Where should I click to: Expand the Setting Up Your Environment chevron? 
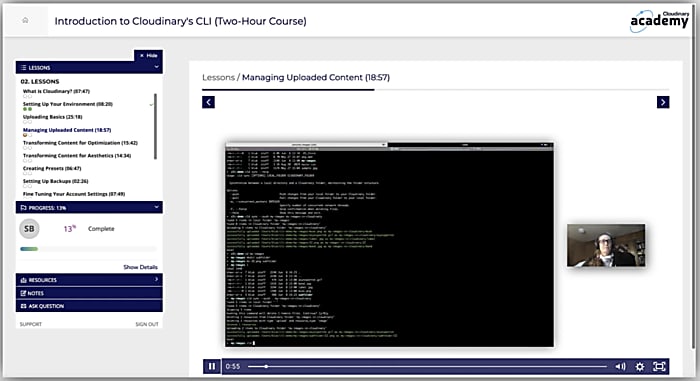[151, 105]
